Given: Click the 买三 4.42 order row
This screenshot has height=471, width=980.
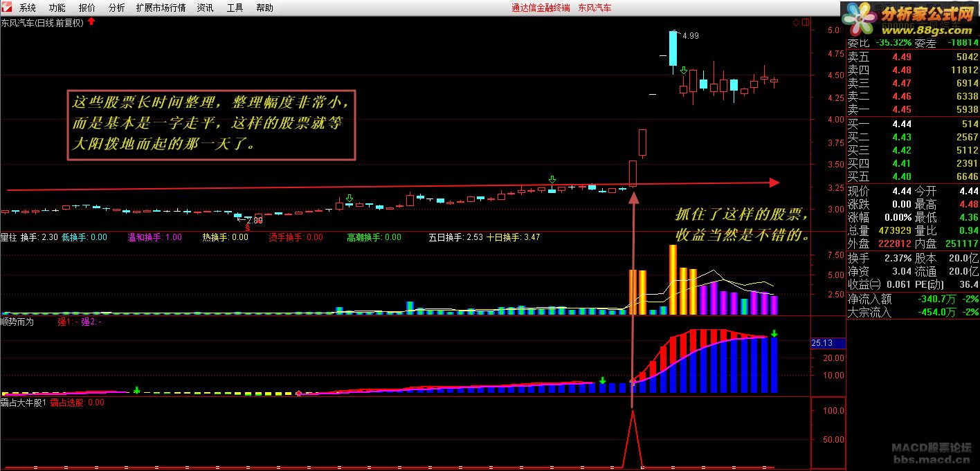Looking at the screenshot, I should click(x=913, y=150).
